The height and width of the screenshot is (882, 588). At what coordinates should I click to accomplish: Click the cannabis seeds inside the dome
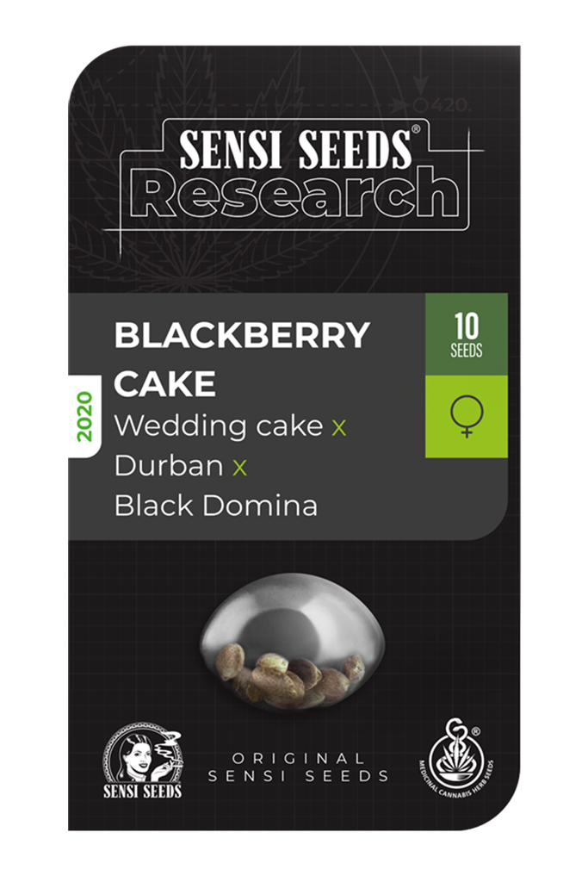pyautogui.click(x=291, y=676)
